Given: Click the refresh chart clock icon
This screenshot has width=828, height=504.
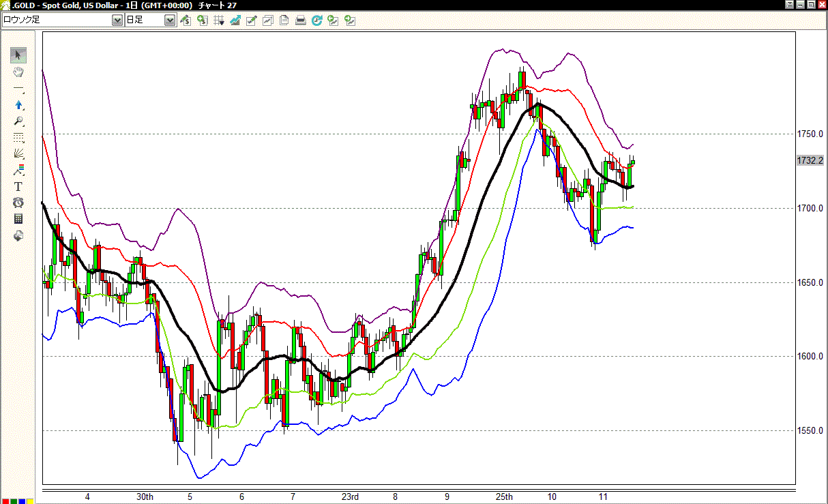Looking at the screenshot, I should point(317,20).
